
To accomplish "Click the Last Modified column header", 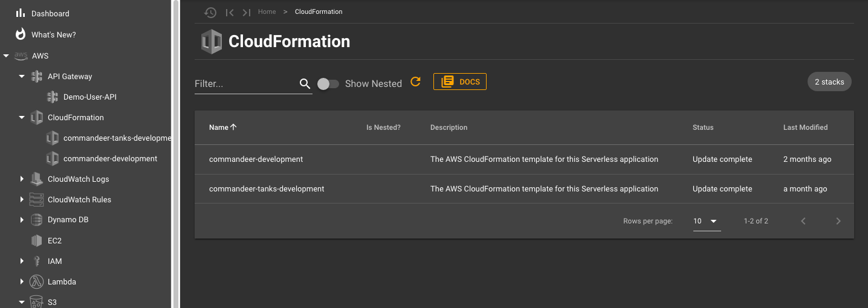I will (805, 127).
